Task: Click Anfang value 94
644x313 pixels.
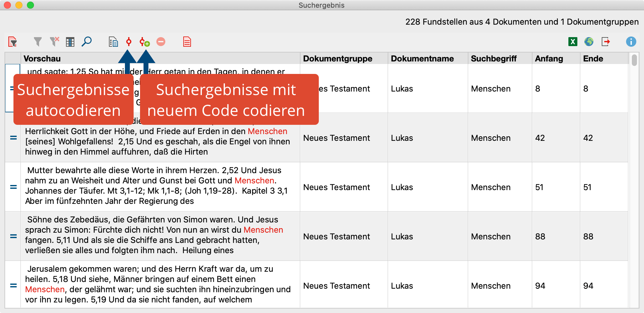Action: point(540,286)
